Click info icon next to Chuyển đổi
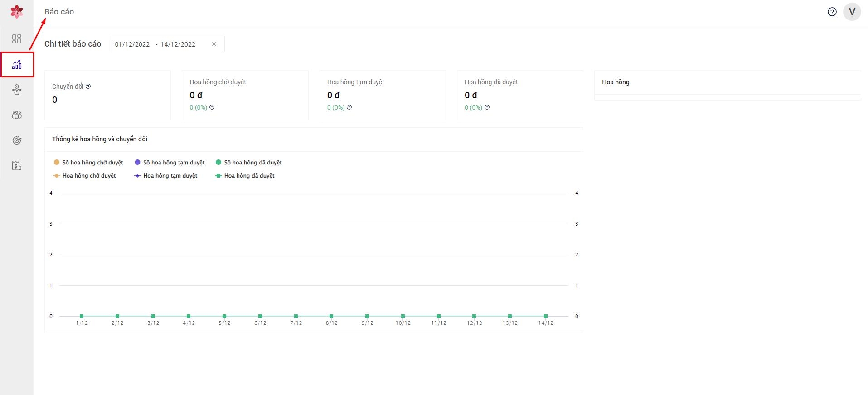This screenshot has height=395, width=868. coord(88,87)
